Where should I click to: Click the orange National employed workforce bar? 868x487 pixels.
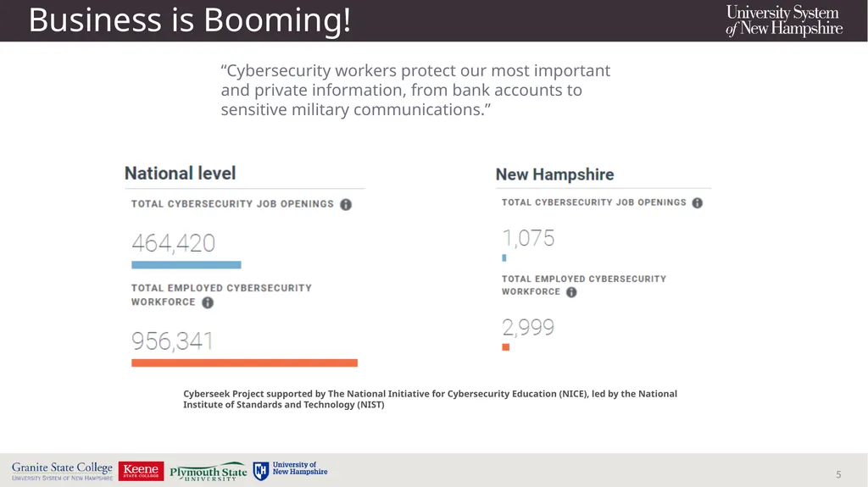click(x=244, y=363)
